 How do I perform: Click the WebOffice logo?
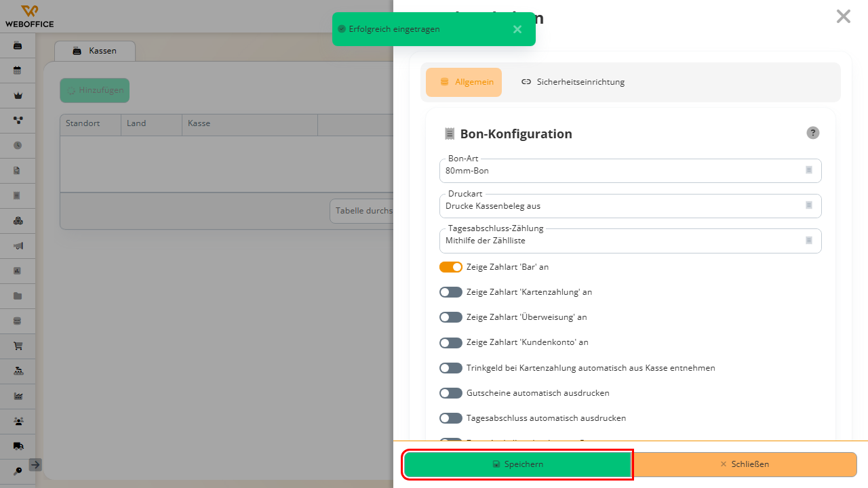coord(29,16)
